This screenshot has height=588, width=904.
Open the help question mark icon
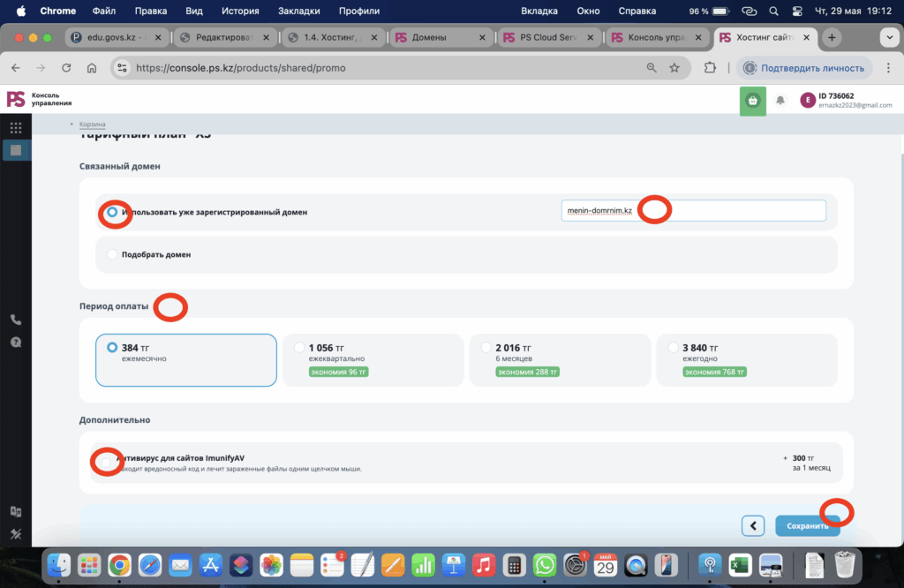tap(16, 342)
